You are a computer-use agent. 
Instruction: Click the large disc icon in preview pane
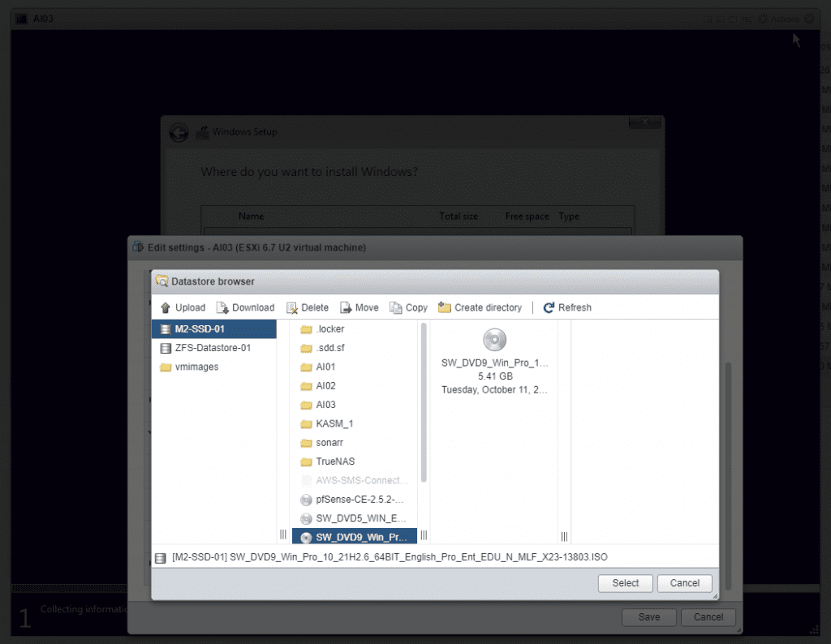coord(494,340)
